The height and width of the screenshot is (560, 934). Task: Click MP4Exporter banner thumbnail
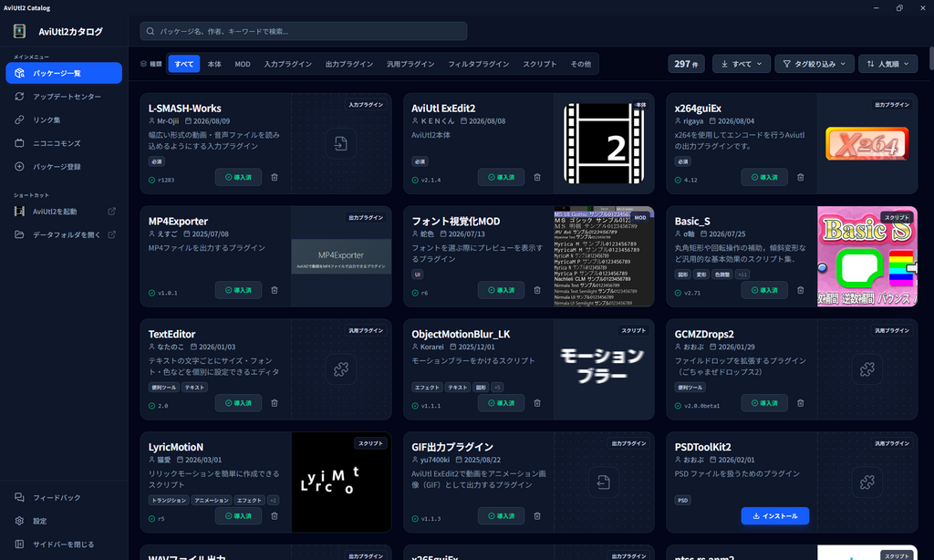(341, 257)
